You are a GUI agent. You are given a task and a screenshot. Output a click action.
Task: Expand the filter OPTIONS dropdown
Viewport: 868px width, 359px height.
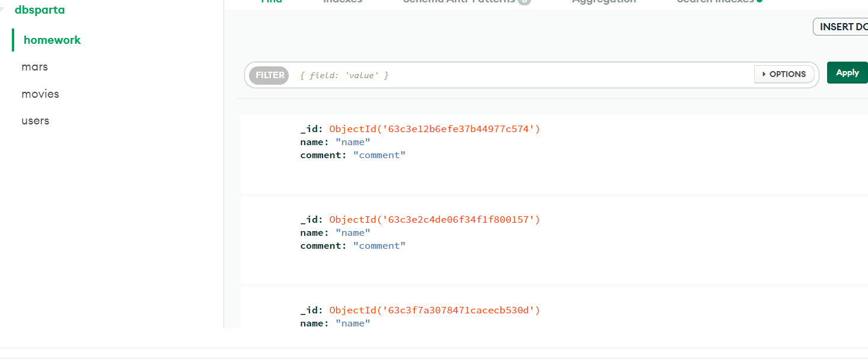(x=784, y=74)
